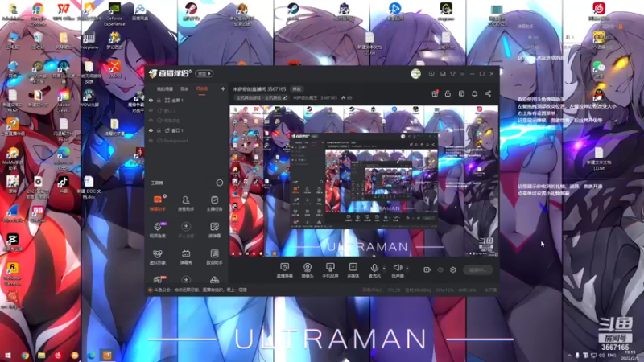Add a 手机投屏 phone casting source
The image size is (644, 362).
point(330,270)
